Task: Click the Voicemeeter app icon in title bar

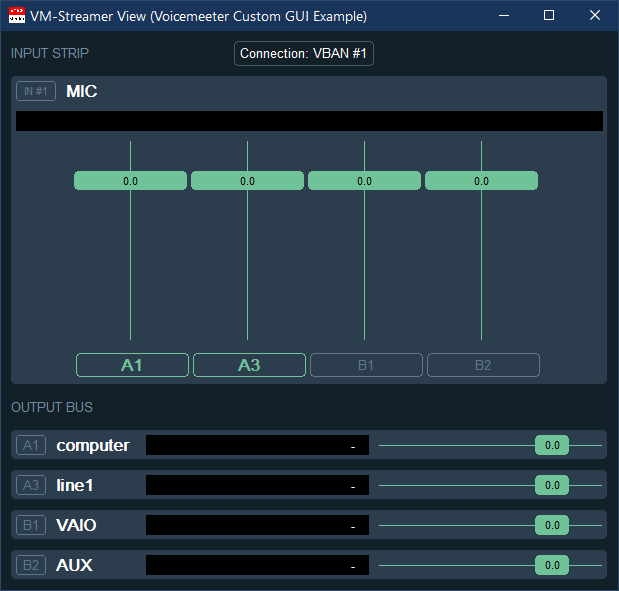Action: pyautogui.click(x=17, y=16)
